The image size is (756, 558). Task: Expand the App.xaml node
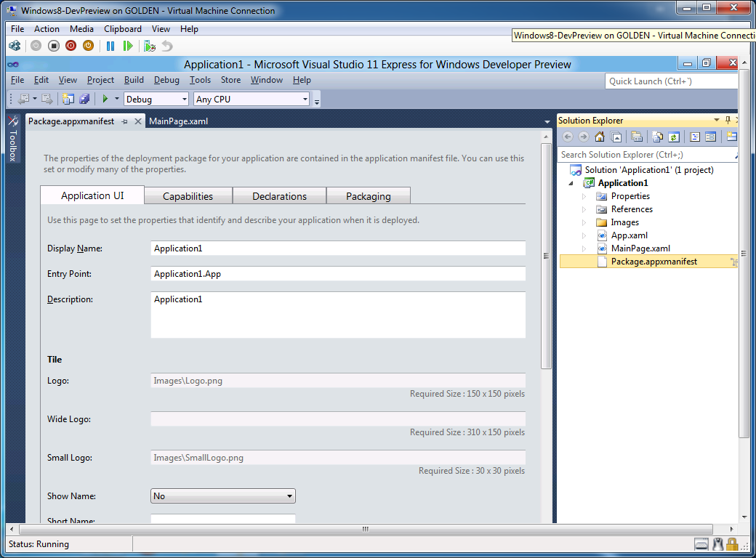584,235
